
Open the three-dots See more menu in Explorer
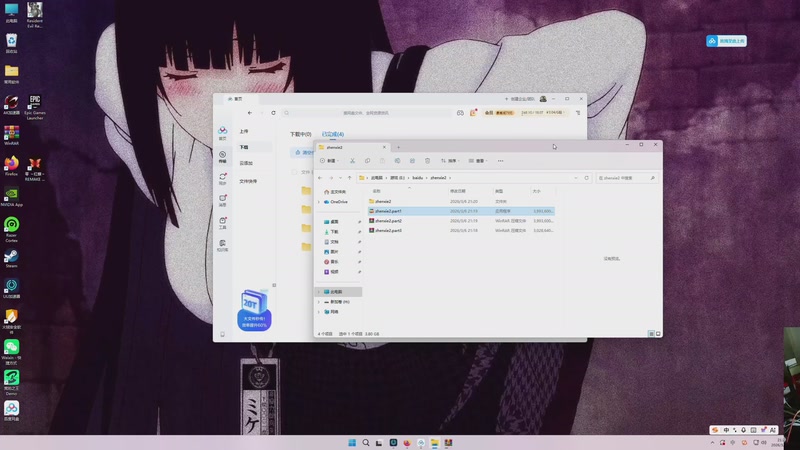click(x=501, y=161)
